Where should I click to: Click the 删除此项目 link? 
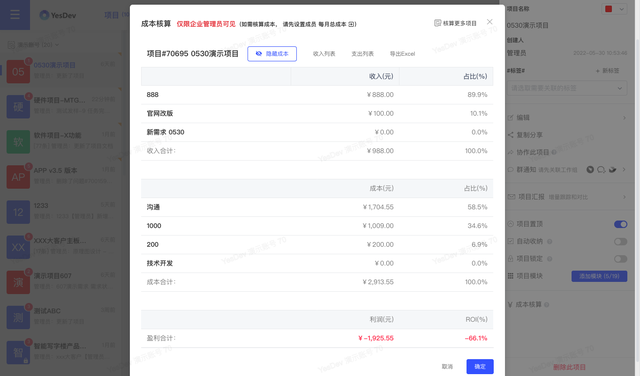coord(569,367)
